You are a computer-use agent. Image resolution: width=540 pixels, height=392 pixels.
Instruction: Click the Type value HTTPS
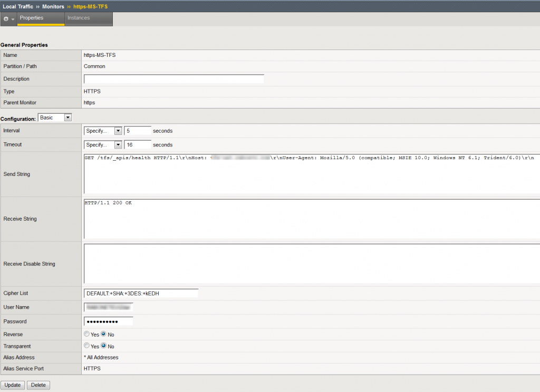click(92, 92)
